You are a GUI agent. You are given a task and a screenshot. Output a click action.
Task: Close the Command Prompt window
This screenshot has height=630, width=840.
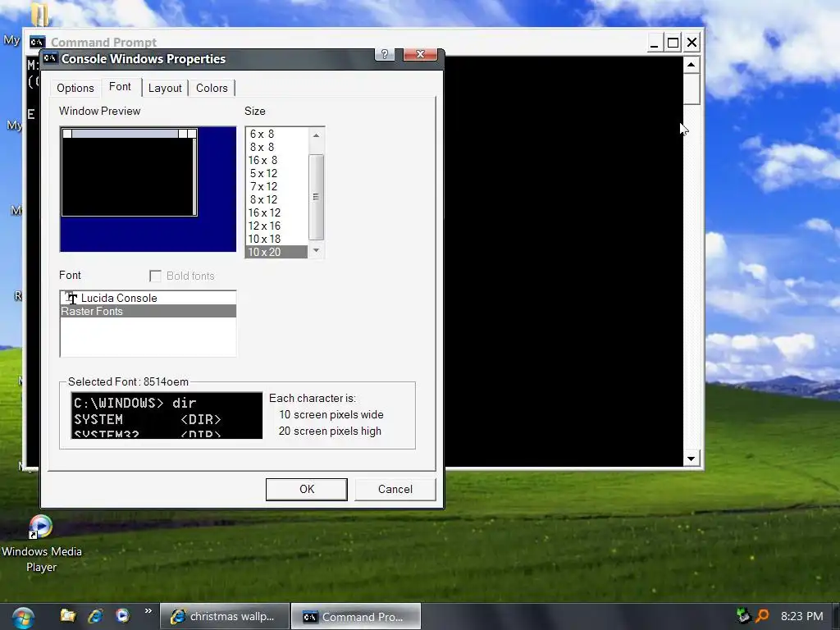pyautogui.click(x=692, y=43)
